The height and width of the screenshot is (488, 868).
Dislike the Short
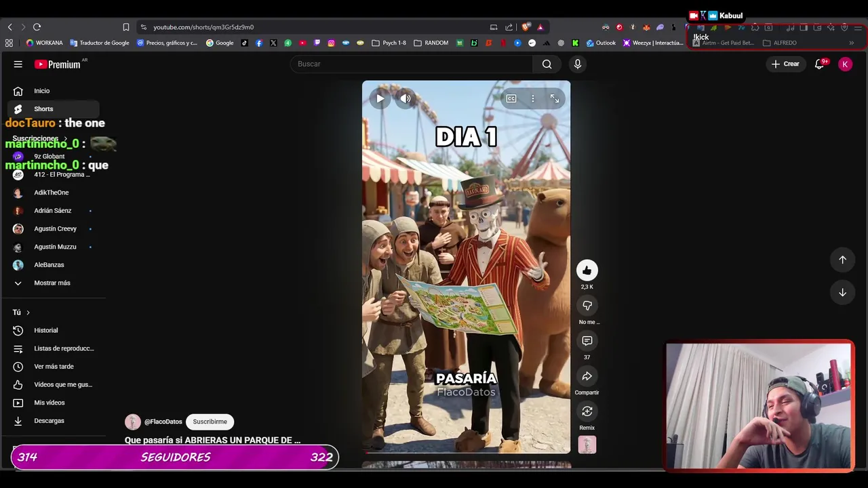pos(587,306)
